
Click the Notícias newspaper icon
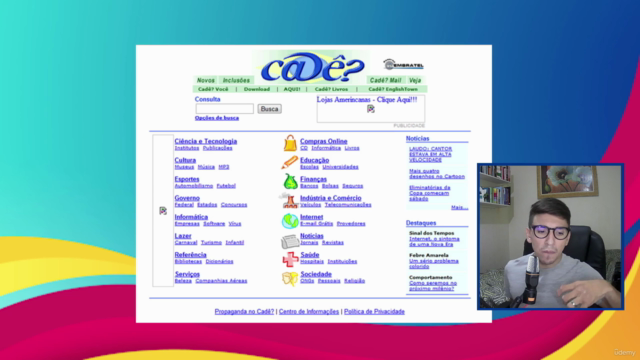click(290, 241)
